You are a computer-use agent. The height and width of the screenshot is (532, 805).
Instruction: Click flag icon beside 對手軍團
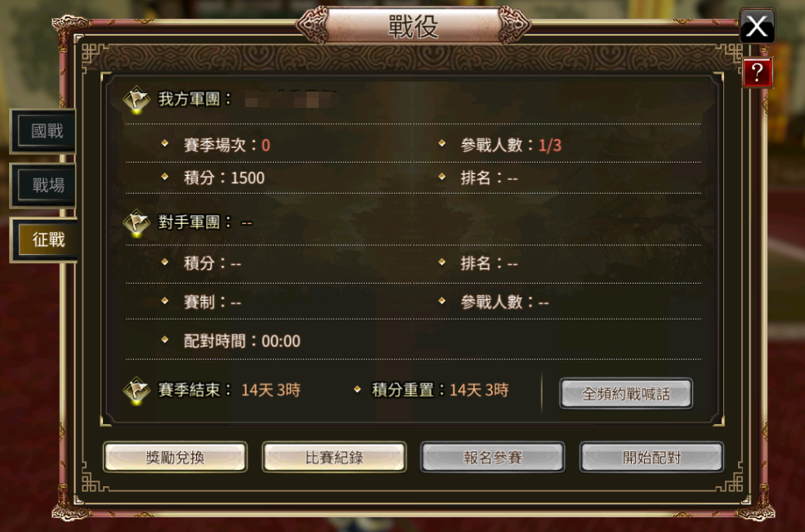click(136, 223)
